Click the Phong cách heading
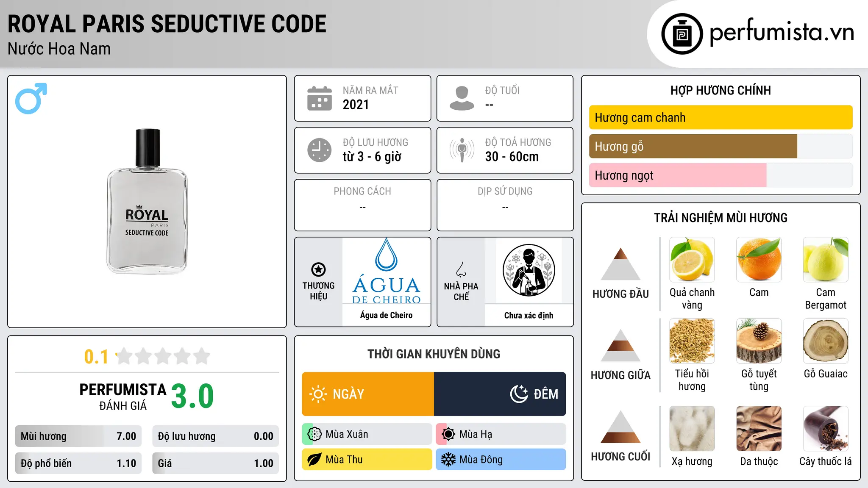This screenshot has height=488, width=868. tap(362, 191)
